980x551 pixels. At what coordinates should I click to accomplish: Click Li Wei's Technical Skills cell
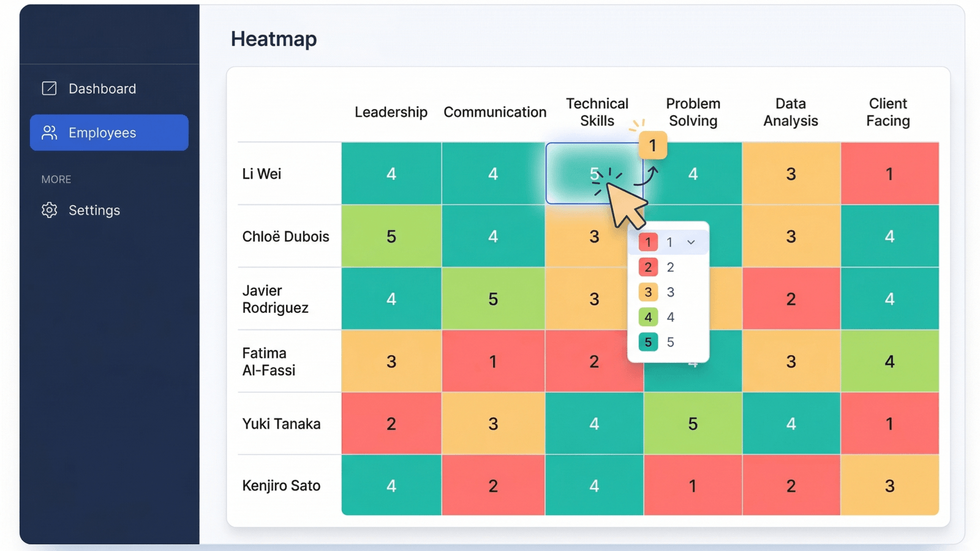click(594, 173)
